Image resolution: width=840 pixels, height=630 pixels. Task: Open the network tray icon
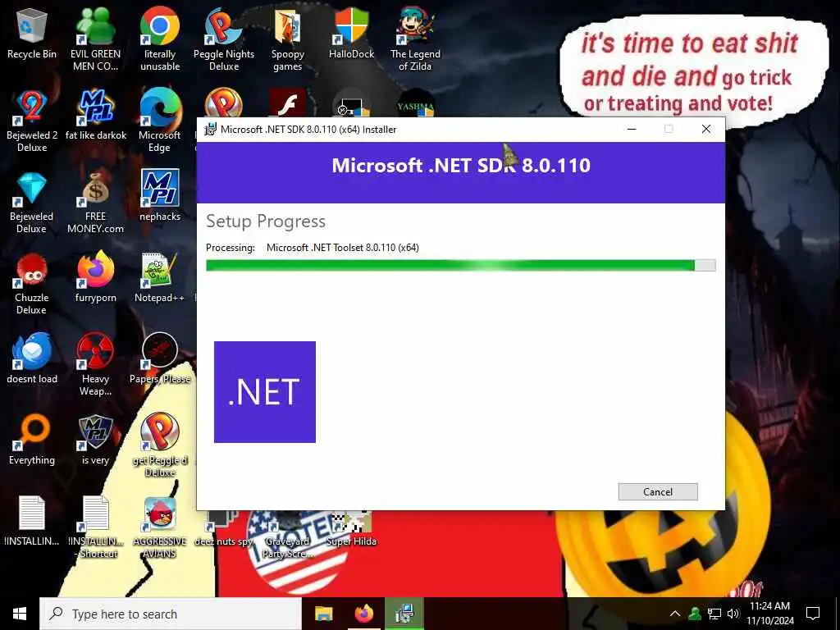tap(714, 614)
